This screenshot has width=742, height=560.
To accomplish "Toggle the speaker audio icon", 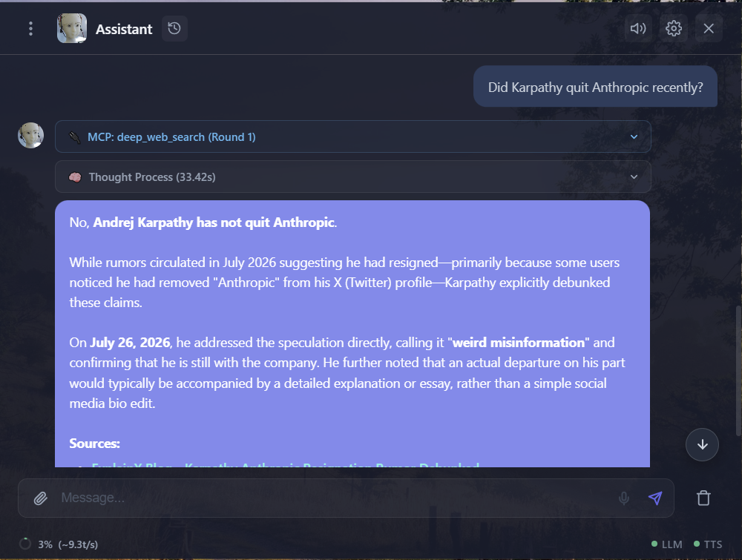I will tap(638, 28).
